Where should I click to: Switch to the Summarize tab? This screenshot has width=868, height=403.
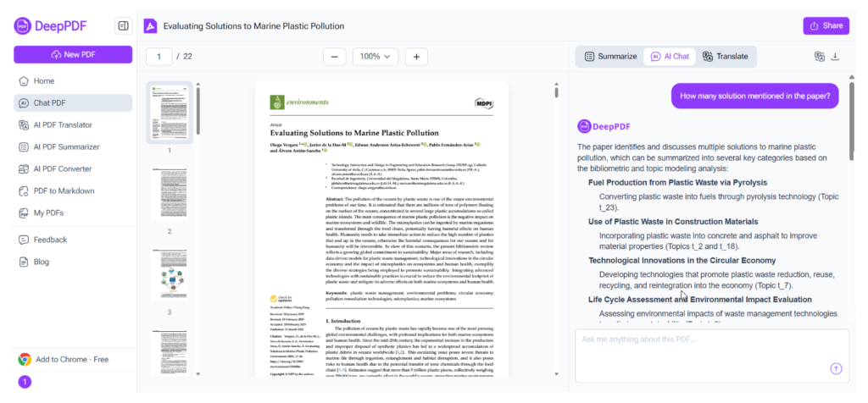coord(609,57)
